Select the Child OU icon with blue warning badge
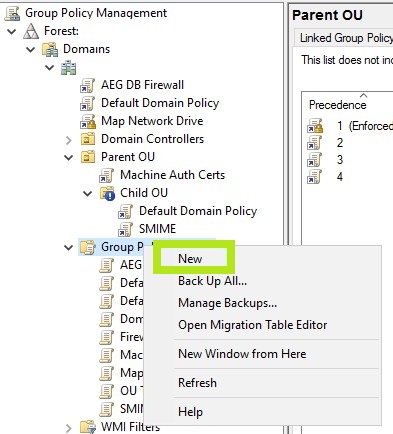The image size is (393, 434). pyautogui.click(x=107, y=193)
